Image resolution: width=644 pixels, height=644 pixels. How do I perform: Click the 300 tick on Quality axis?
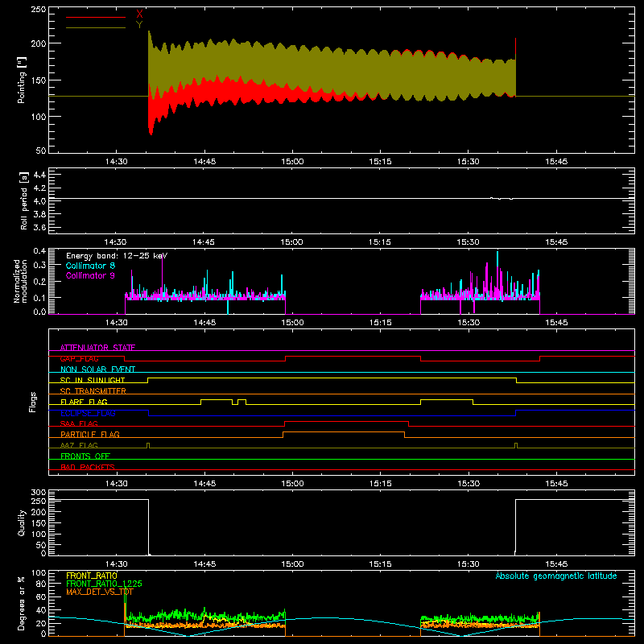39,492
